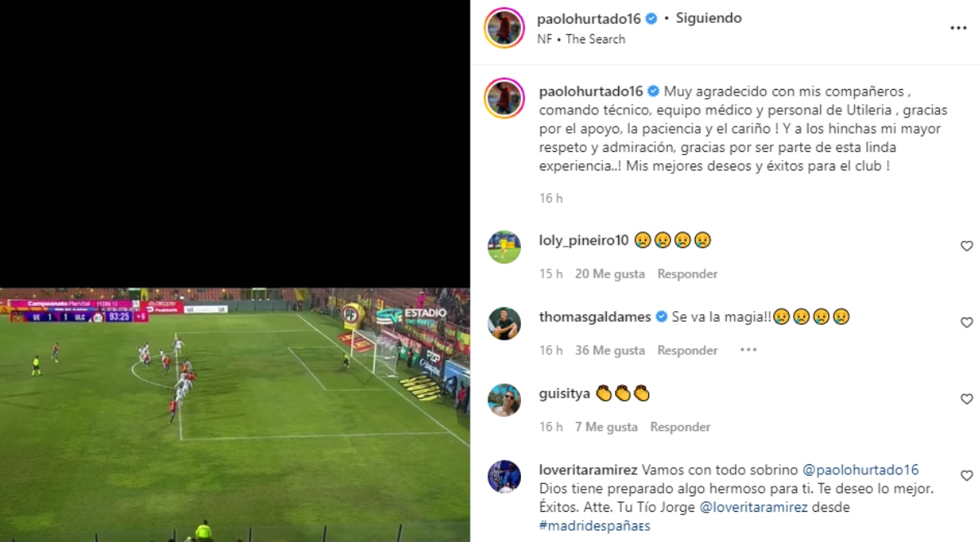View loveritaramirez's profile avatar

504,477
